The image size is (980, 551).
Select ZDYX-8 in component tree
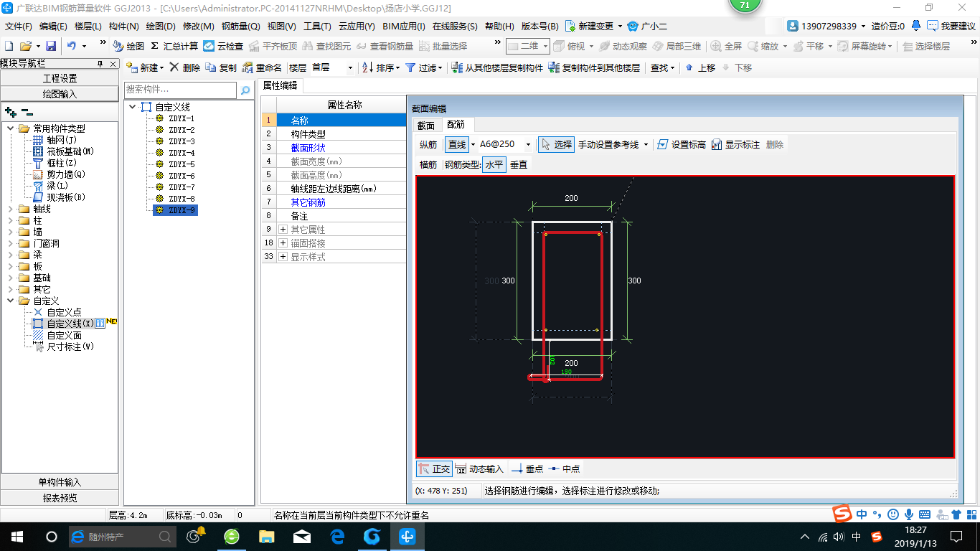point(181,199)
